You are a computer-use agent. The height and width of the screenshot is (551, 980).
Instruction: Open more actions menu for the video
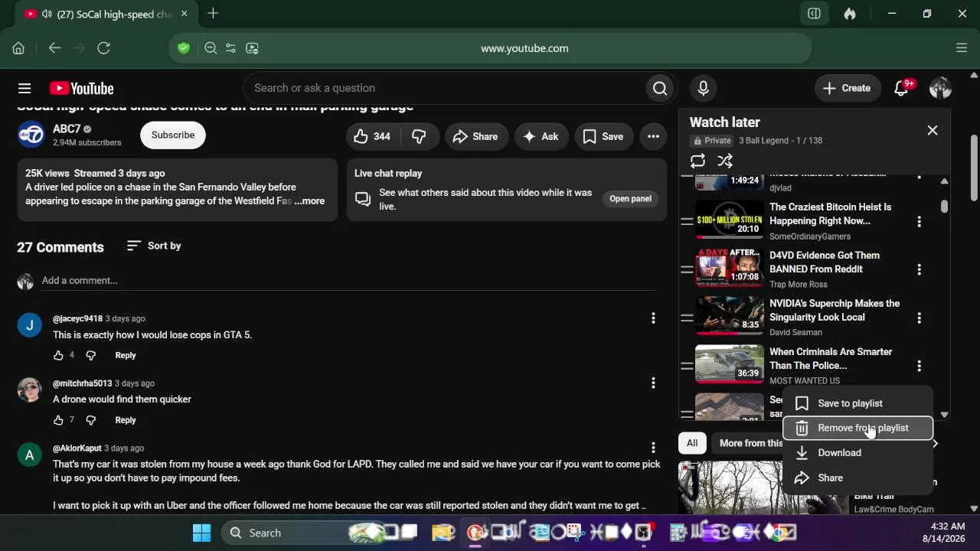[x=653, y=136]
